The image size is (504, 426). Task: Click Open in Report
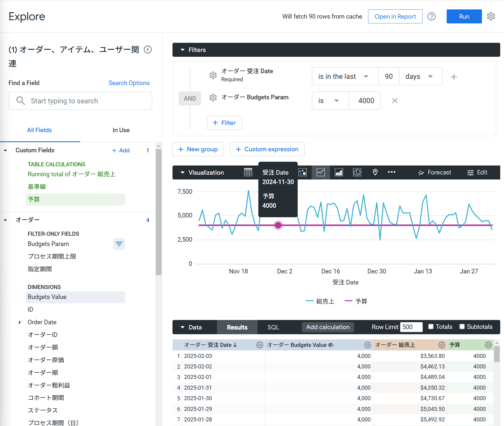coord(395,16)
